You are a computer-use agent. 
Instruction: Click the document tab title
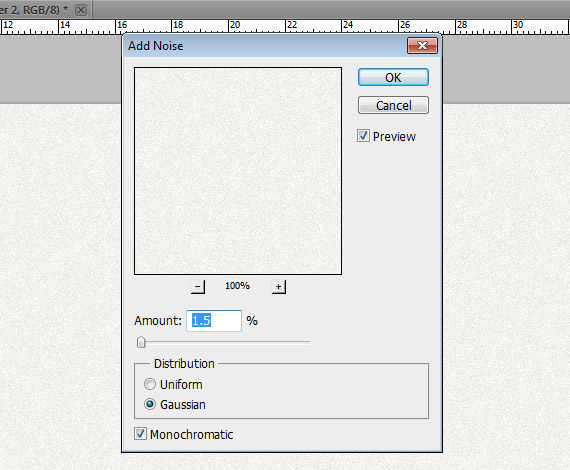[34, 10]
